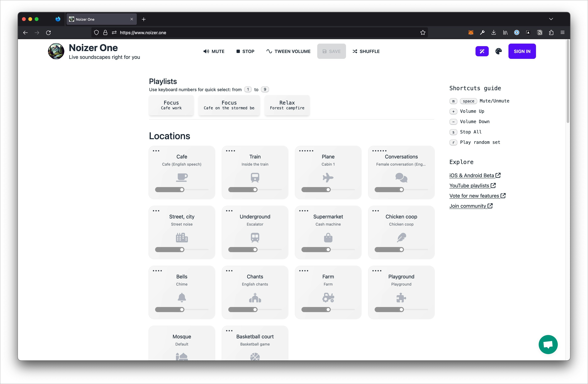Screen dimensions: 588x384
Task: Shuffle a random soundscape set
Action: pyautogui.click(x=366, y=51)
